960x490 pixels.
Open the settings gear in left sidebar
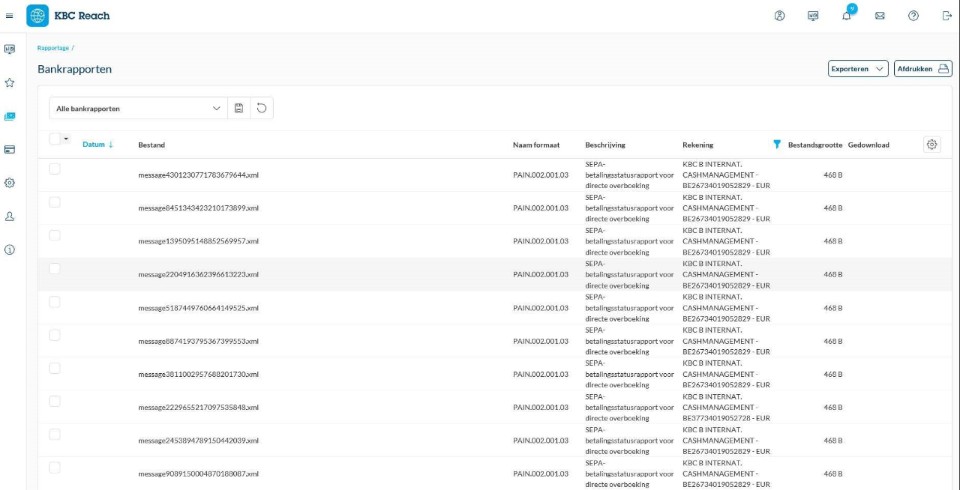(x=10, y=183)
